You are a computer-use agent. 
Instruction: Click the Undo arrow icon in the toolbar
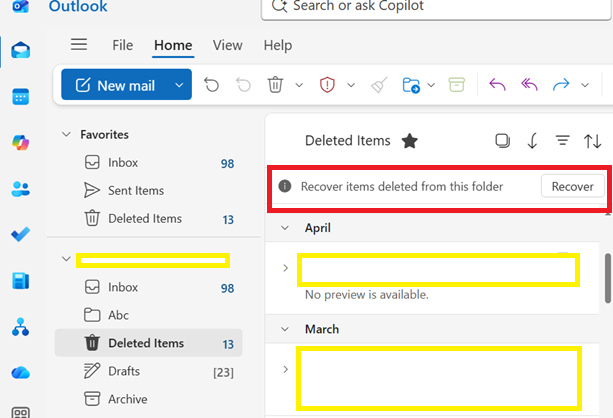tap(212, 84)
